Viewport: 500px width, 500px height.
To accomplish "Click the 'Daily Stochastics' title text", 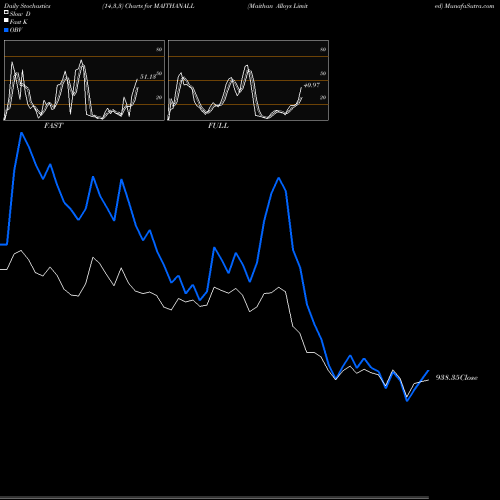I will click(27, 6).
